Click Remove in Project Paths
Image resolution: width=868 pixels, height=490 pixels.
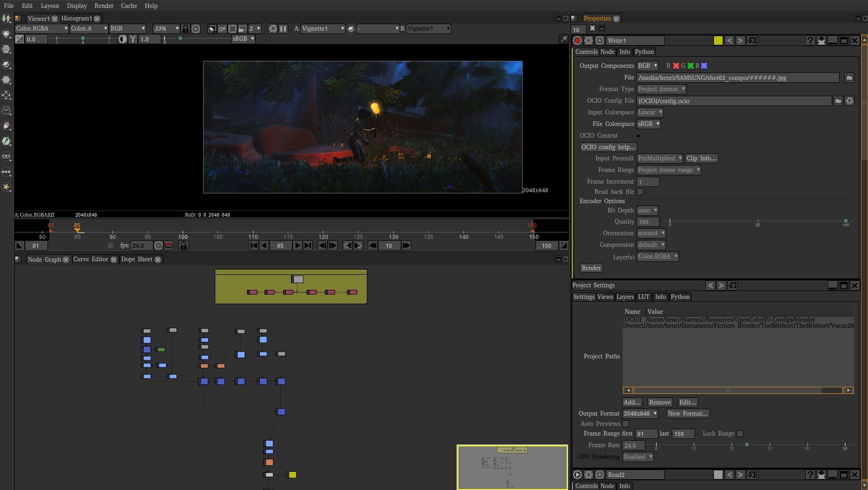(660, 403)
